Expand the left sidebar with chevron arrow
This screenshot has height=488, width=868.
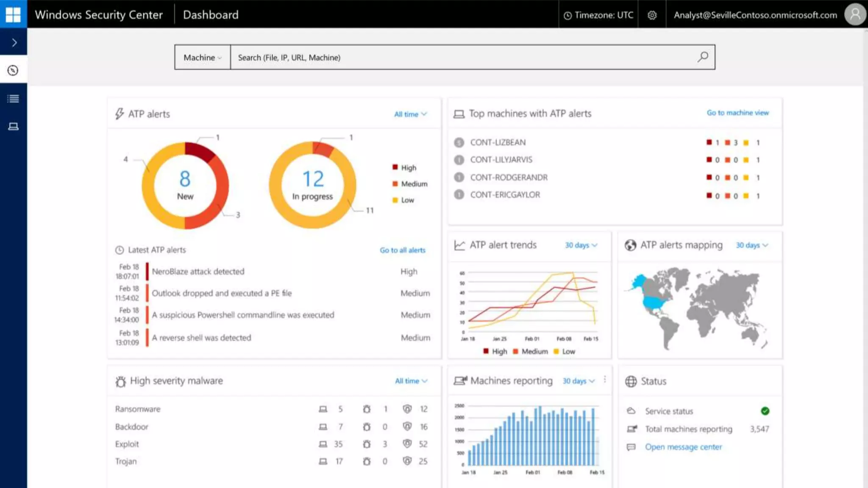coord(14,42)
